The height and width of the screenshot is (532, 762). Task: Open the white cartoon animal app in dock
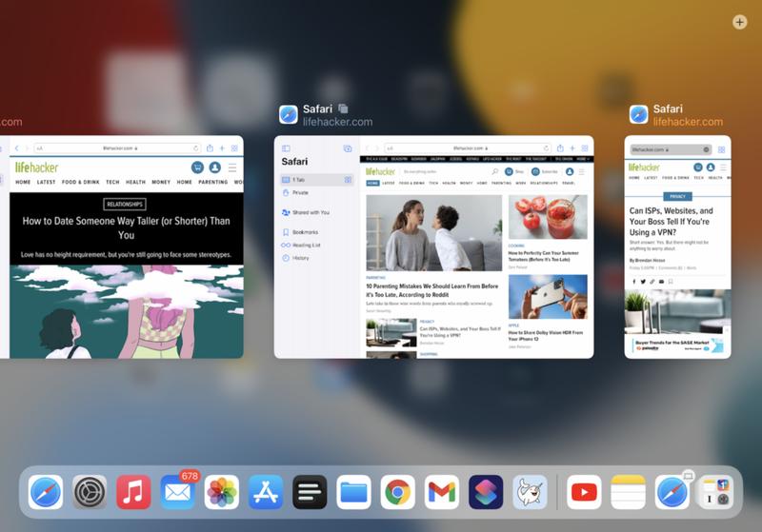[530, 492]
